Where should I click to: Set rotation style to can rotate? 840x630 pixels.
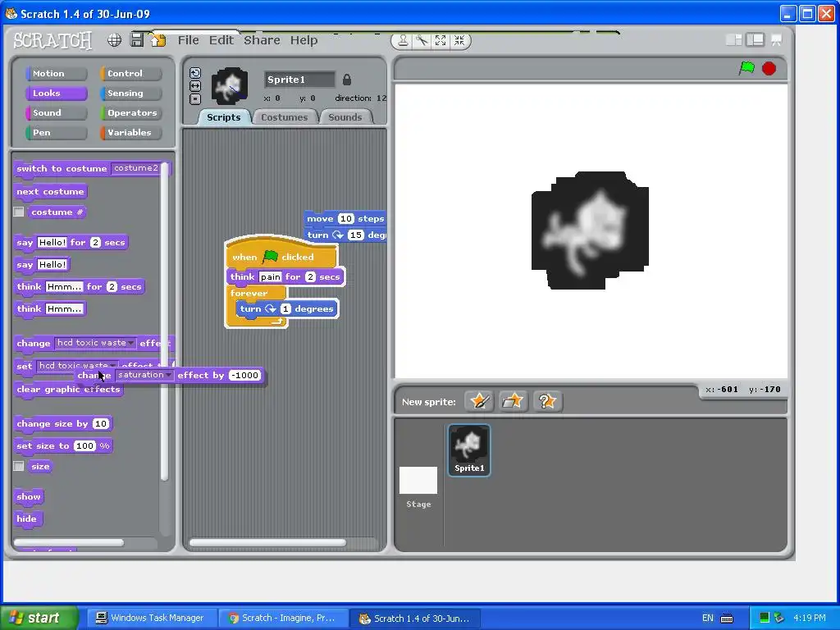(x=195, y=73)
